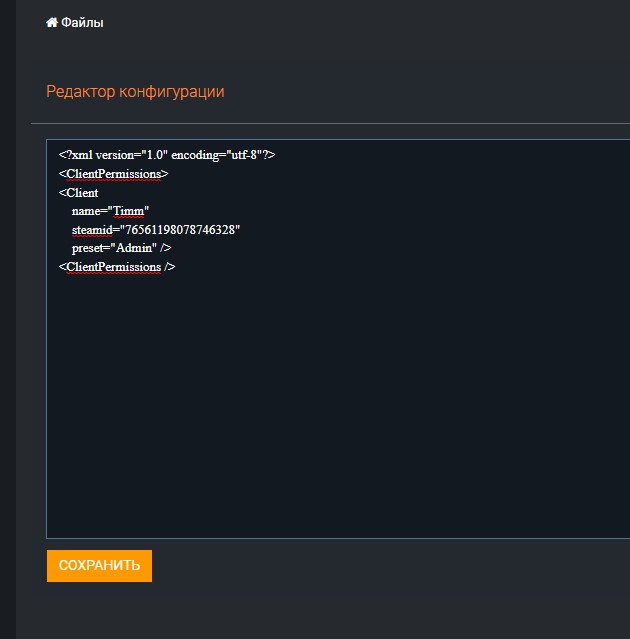Click the closing ClientPermissions /> line
Image resolution: width=630 pixels, height=639 pixels.
point(117,267)
